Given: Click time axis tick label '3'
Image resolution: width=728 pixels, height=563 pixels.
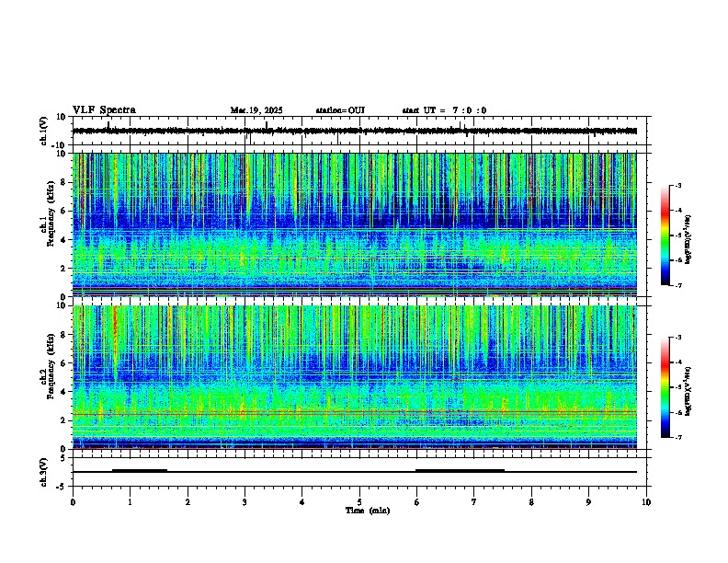Looking at the screenshot, I should (245, 502).
